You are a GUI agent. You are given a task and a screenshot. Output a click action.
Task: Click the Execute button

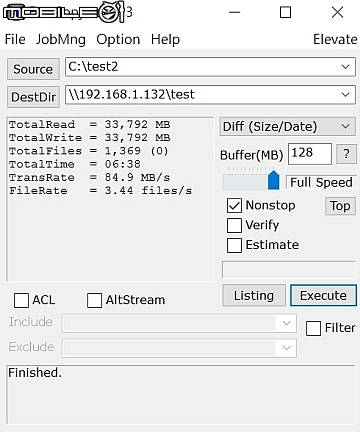coord(323,295)
